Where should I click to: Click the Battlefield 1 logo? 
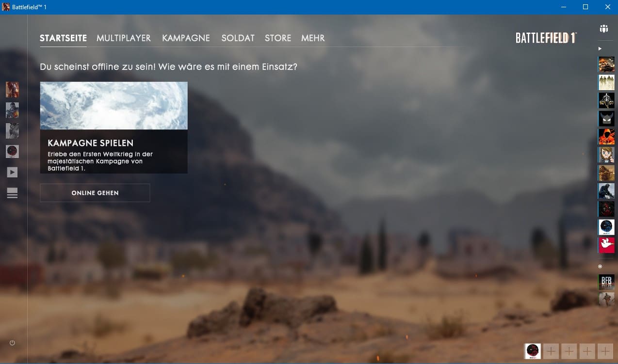[546, 38]
